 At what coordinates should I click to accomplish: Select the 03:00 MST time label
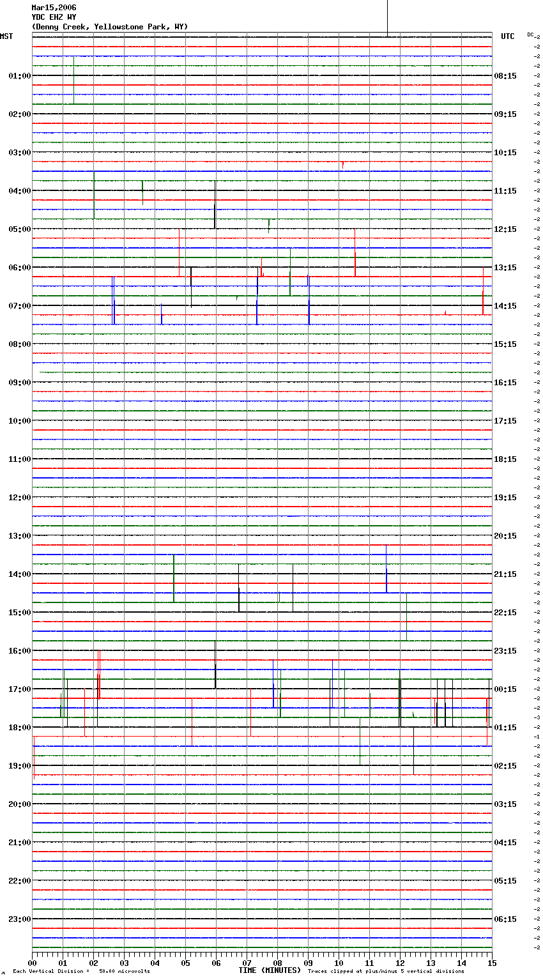(20, 153)
